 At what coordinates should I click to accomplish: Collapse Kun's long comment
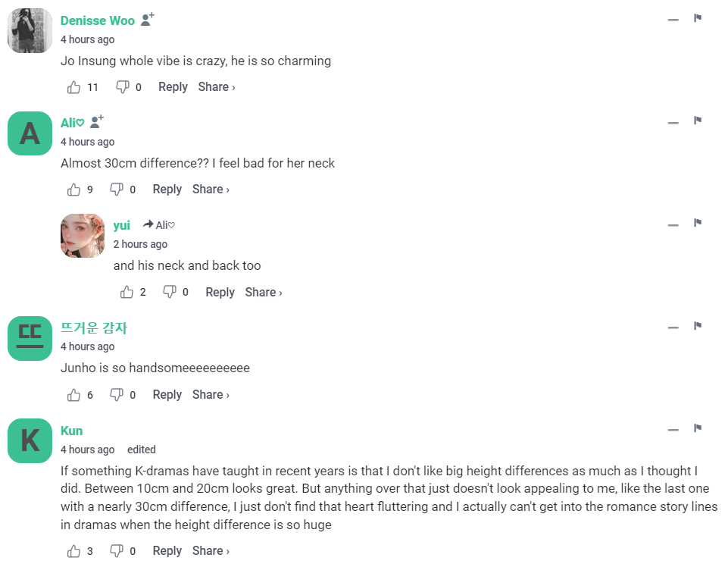[673, 431]
